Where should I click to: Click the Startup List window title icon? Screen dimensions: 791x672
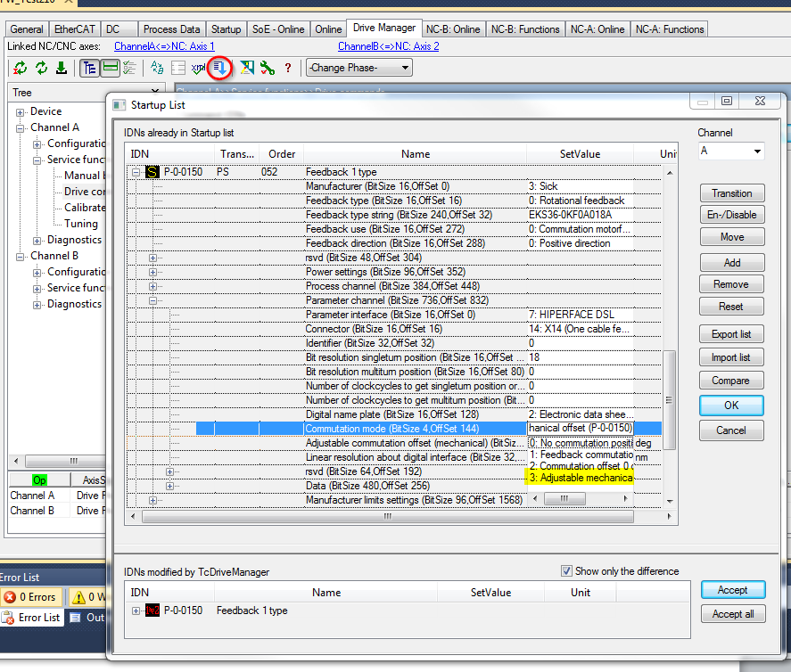(x=119, y=105)
